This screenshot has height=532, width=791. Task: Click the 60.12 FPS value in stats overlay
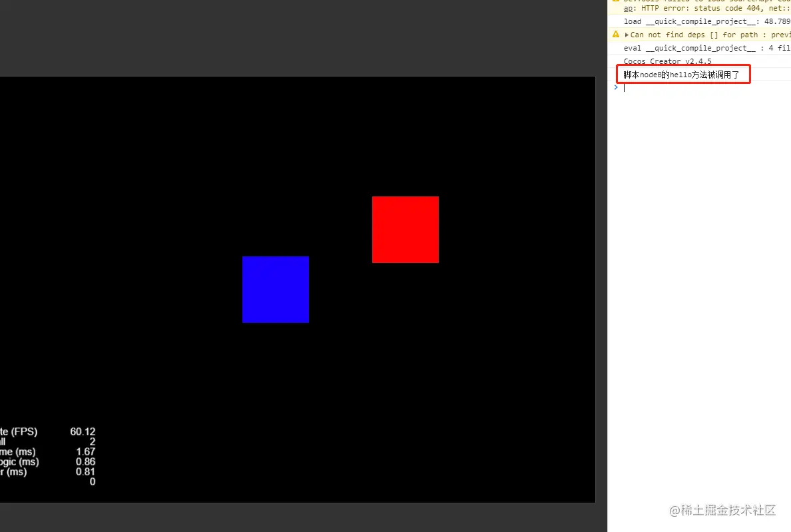pos(83,431)
